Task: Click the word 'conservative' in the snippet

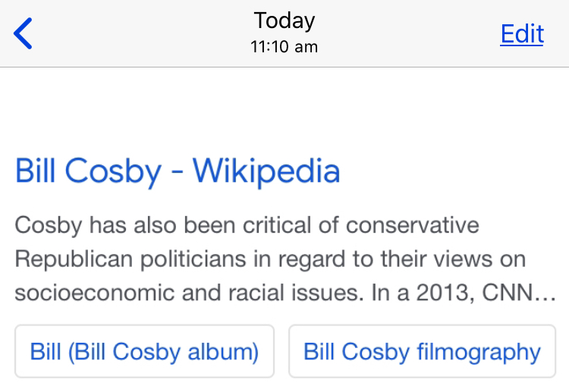Action: click(x=413, y=226)
